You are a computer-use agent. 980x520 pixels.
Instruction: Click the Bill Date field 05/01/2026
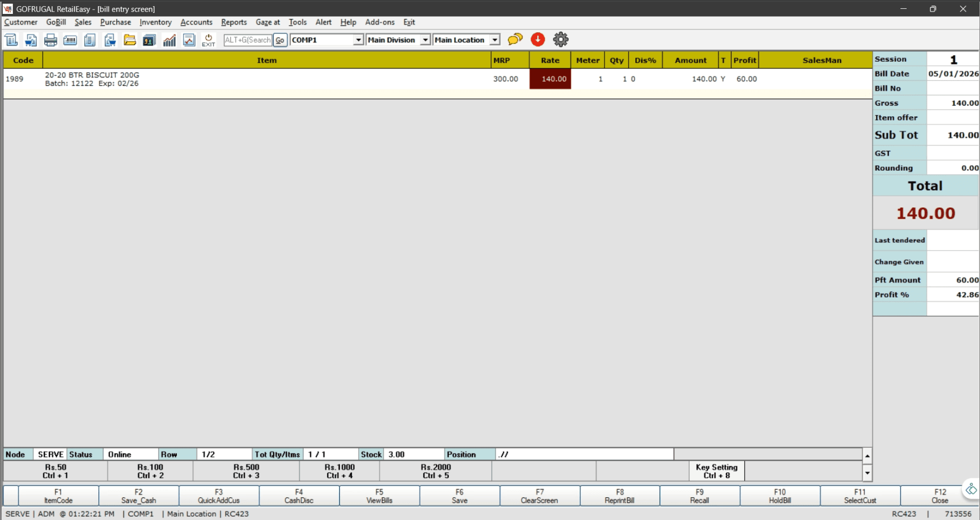pyautogui.click(x=953, y=73)
